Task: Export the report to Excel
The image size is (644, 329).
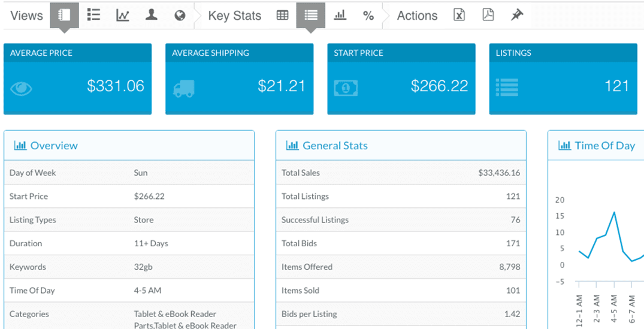Action: coord(459,16)
